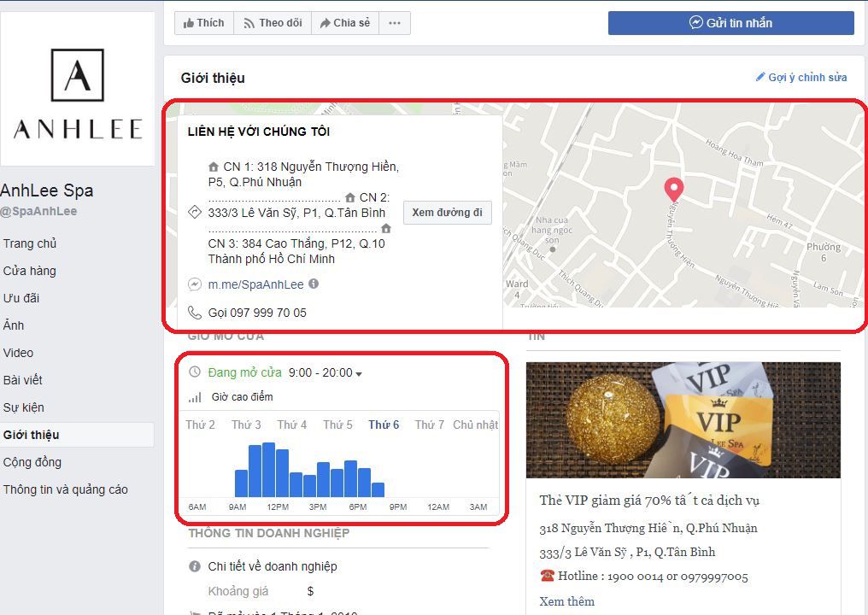Click Gọi 097 999 70 05 phone number

pyautogui.click(x=257, y=313)
